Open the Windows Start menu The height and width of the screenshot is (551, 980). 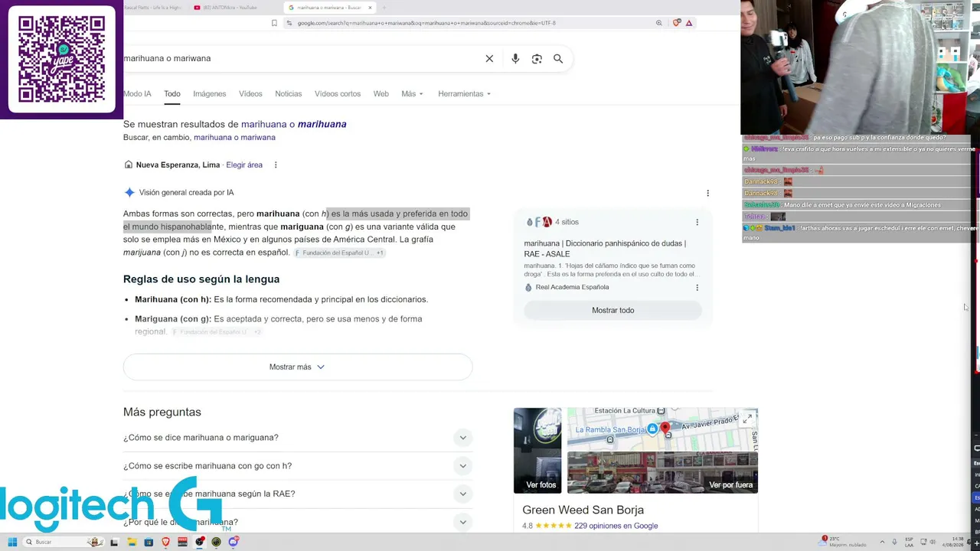point(12,542)
